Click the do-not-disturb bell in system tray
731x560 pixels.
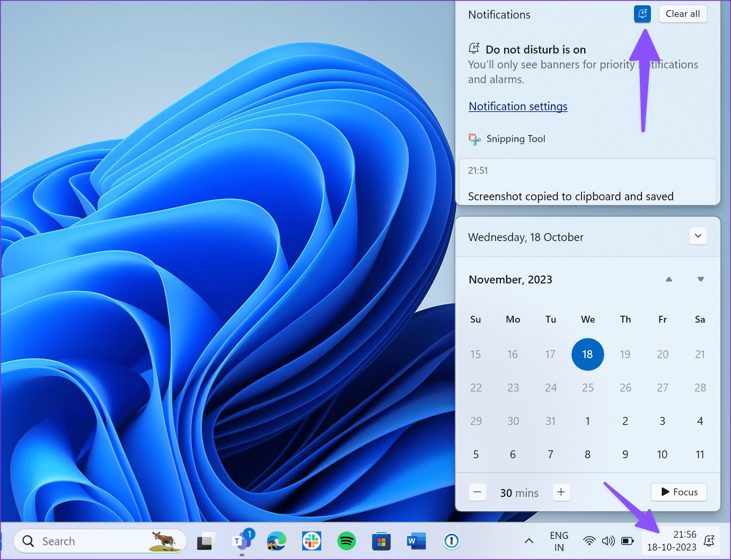pyautogui.click(x=709, y=541)
